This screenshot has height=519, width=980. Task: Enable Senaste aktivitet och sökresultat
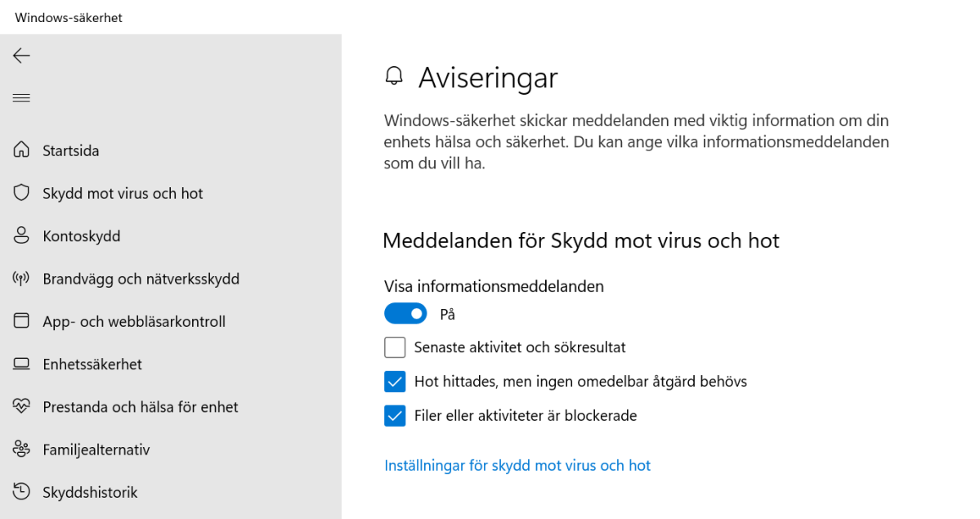(x=395, y=347)
